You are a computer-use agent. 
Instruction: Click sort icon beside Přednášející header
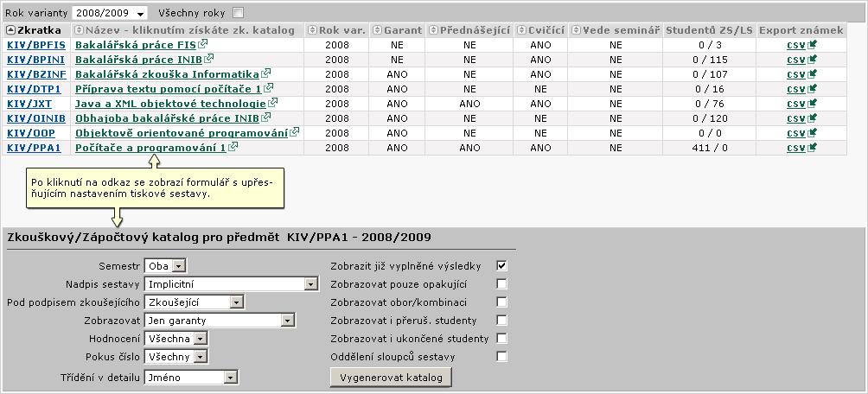click(x=433, y=30)
